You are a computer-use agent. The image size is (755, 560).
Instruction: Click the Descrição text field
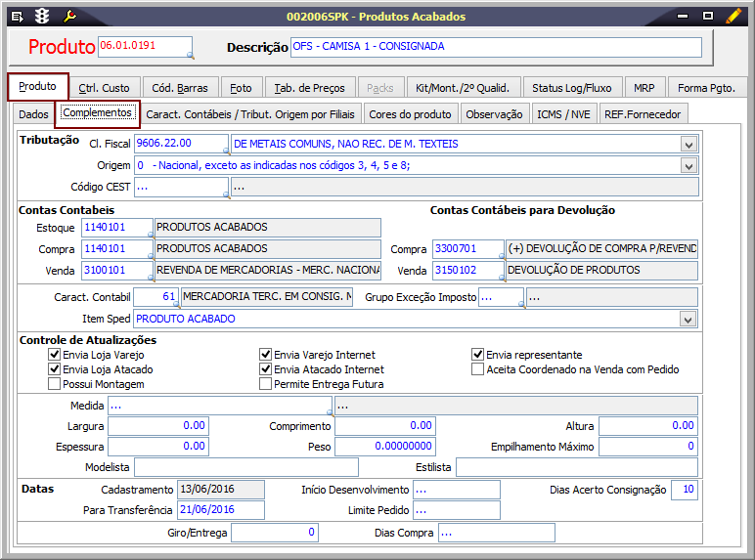point(496,47)
